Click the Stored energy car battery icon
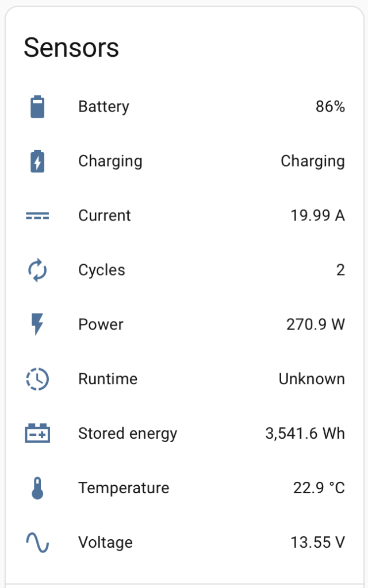 (x=37, y=434)
